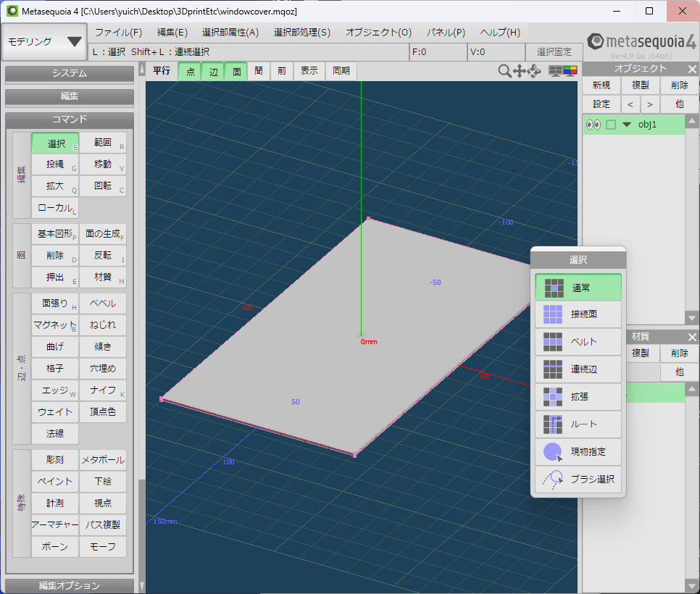Choose the 接続面 connected-faces selection mode

(x=578, y=314)
